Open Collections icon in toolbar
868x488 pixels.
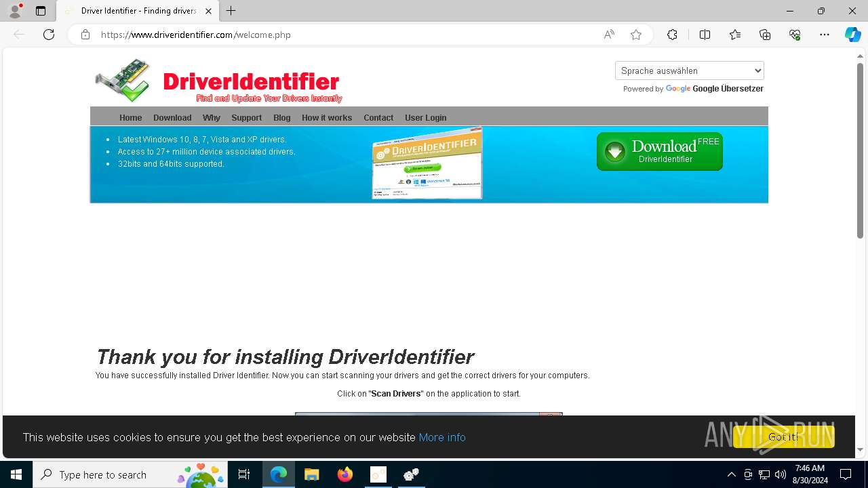(765, 35)
